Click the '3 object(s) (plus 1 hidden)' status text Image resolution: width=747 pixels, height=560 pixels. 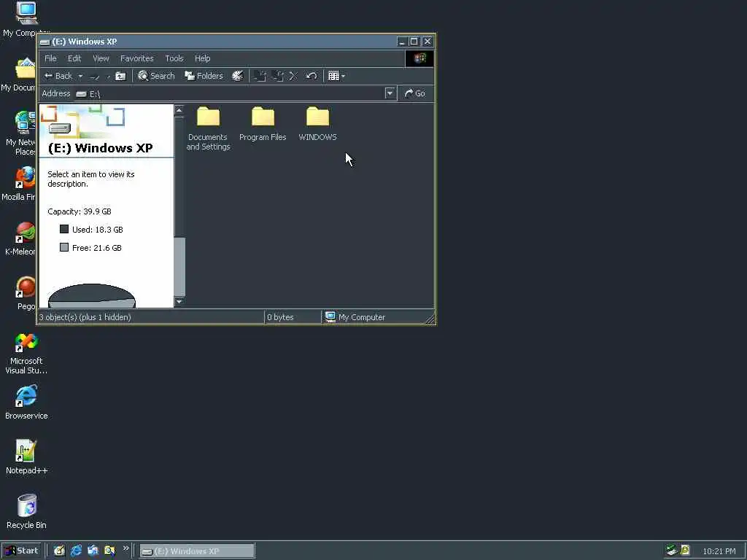click(x=85, y=317)
